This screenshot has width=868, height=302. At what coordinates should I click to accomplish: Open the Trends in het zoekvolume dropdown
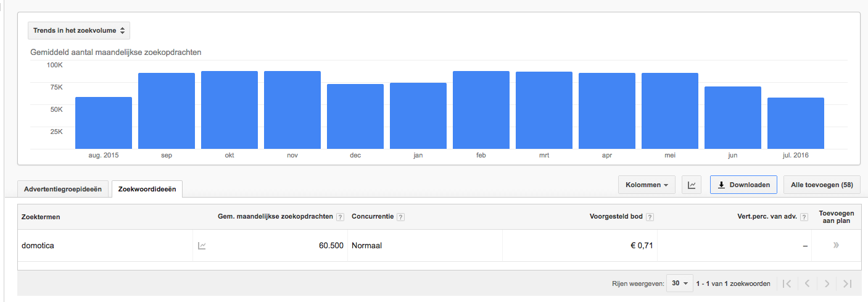[79, 30]
